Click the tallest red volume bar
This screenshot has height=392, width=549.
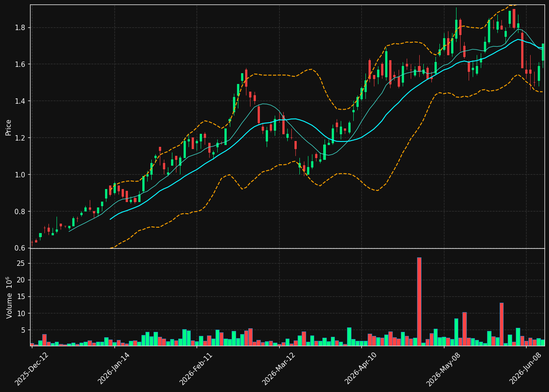[419, 301]
